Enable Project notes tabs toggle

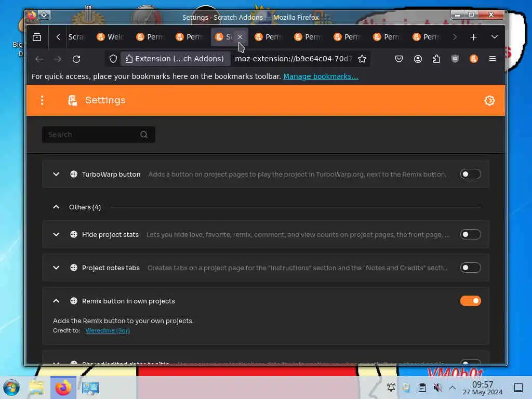point(470,268)
